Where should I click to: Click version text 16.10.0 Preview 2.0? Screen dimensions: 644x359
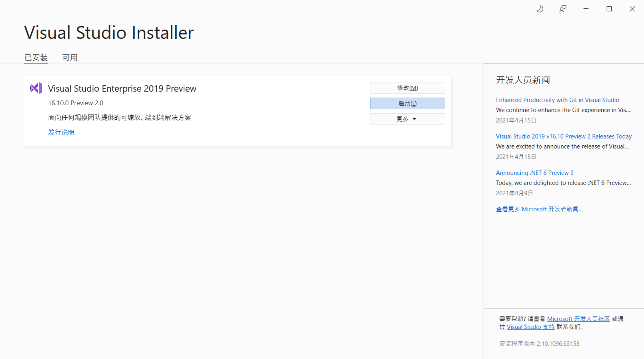76,103
